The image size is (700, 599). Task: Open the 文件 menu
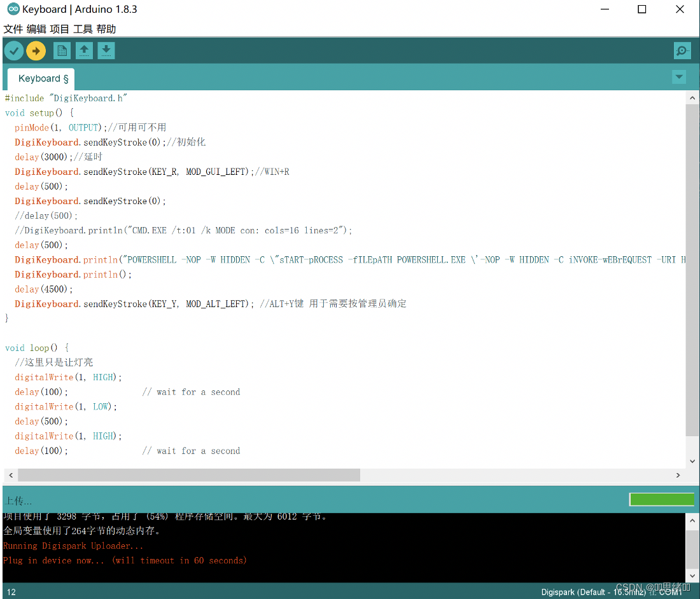coord(13,29)
